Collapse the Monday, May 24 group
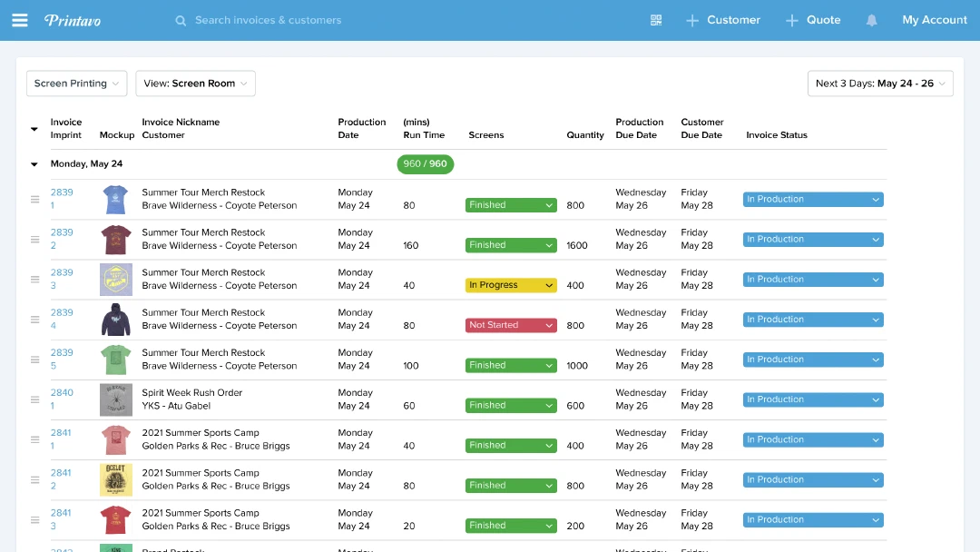This screenshot has height=552, width=980. pos(34,164)
